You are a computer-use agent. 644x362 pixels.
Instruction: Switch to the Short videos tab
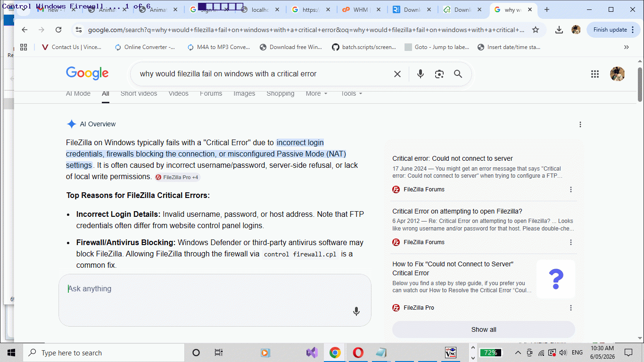[x=139, y=93]
